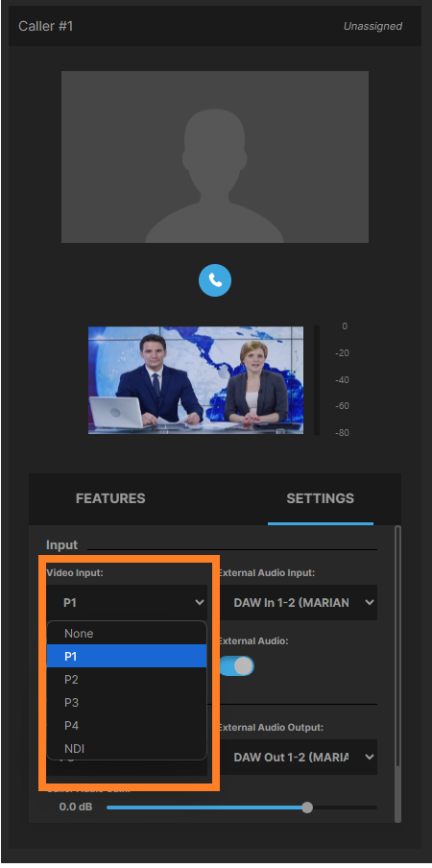Select the highlighted P1 option
Image resolution: width=432 pixels, height=868 pixels.
click(127, 656)
